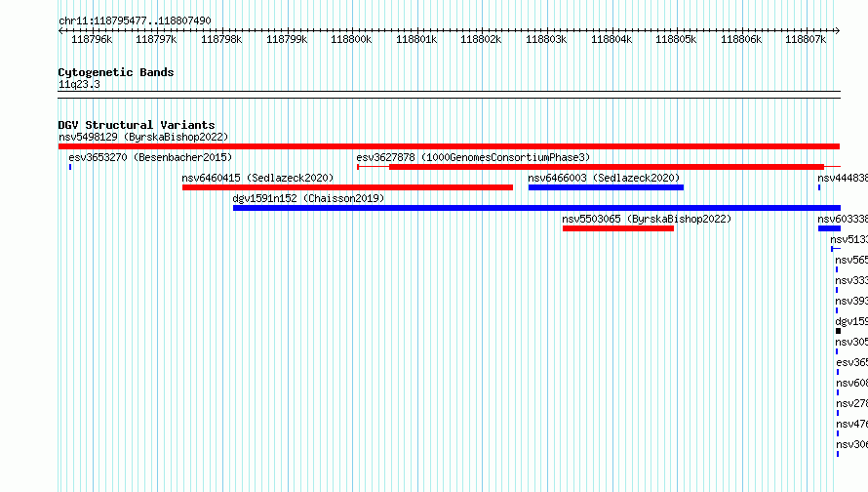Viewport: 868px width, 492px height.
Task: Click the 118804k ruler position
Action: coord(612,39)
